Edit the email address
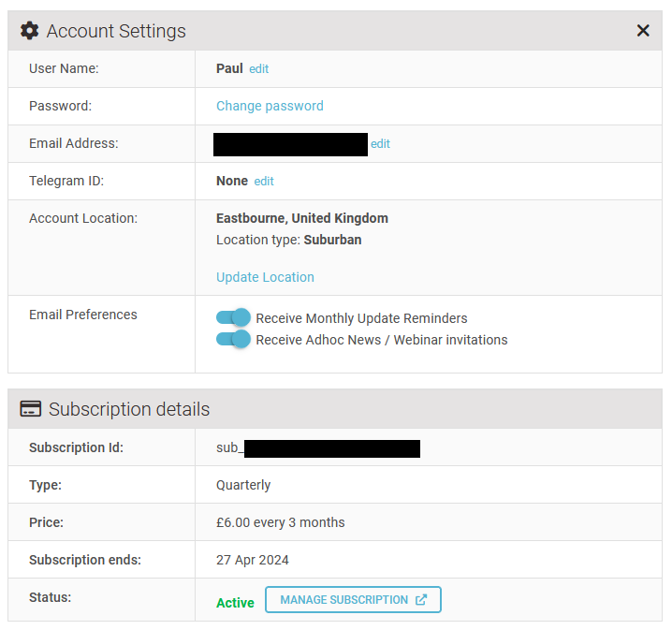The height and width of the screenshot is (630, 672). coord(380,143)
